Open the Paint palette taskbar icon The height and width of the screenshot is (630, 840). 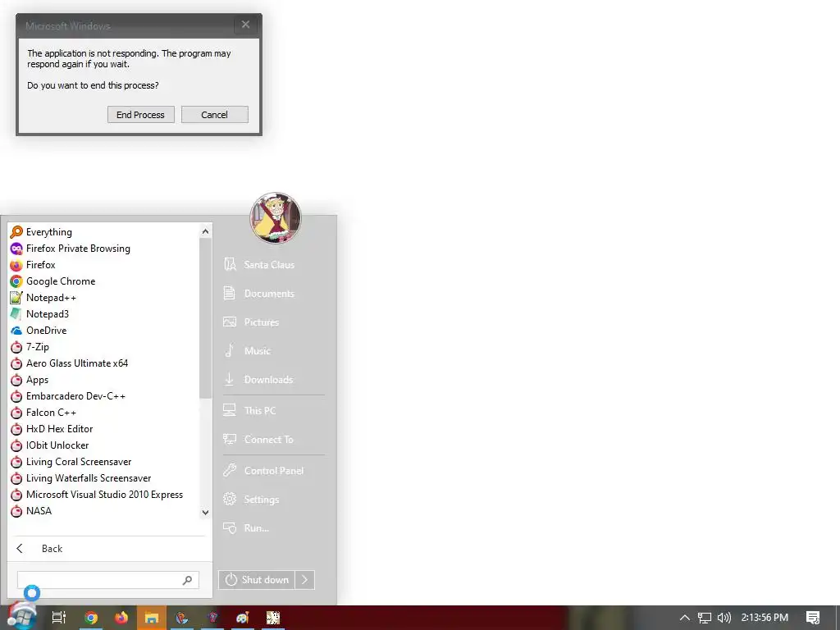[243, 618]
